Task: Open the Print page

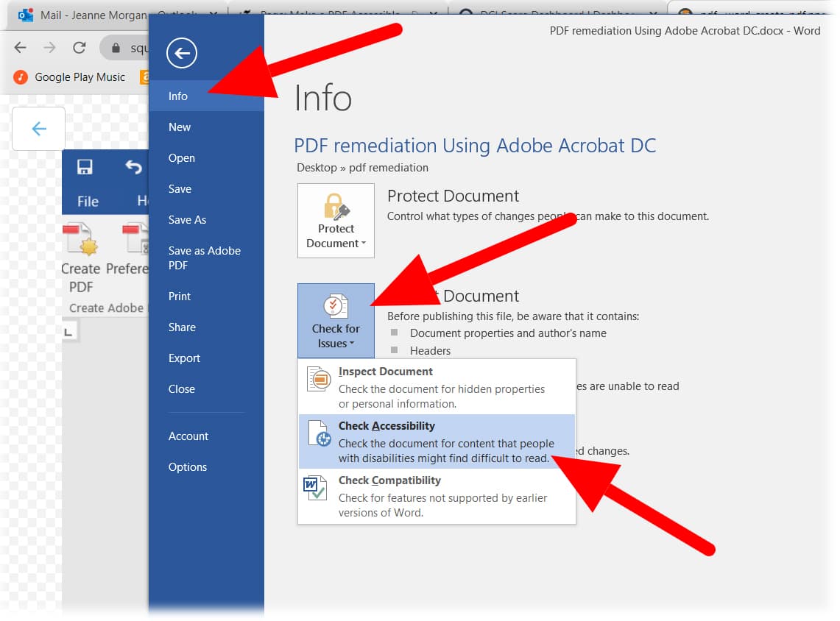Action: pos(206,297)
